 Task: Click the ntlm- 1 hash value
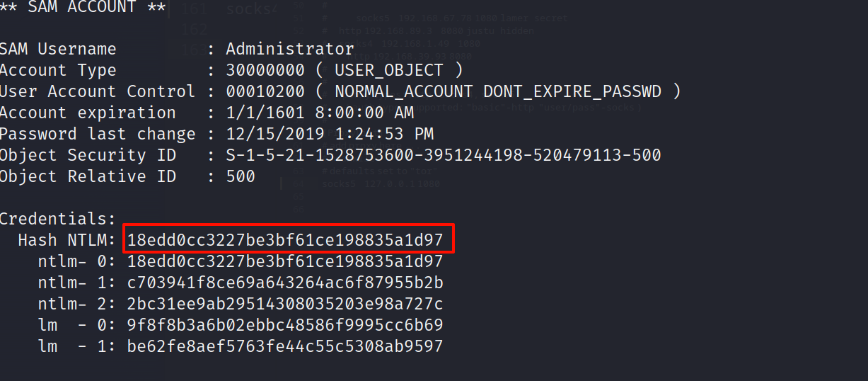click(x=285, y=283)
